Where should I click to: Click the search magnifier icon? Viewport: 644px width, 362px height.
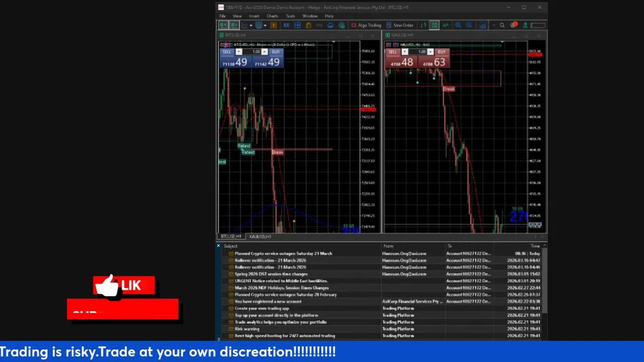(502, 25)
